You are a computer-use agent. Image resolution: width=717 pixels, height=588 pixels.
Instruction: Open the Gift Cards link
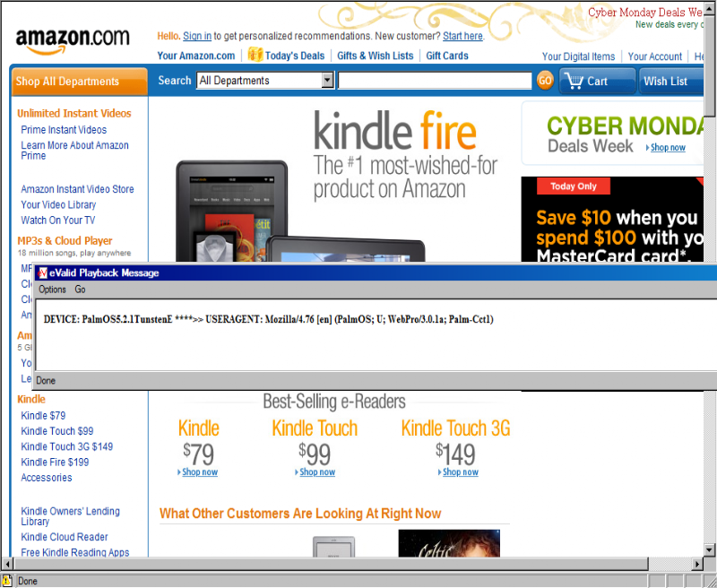point(447,56)
